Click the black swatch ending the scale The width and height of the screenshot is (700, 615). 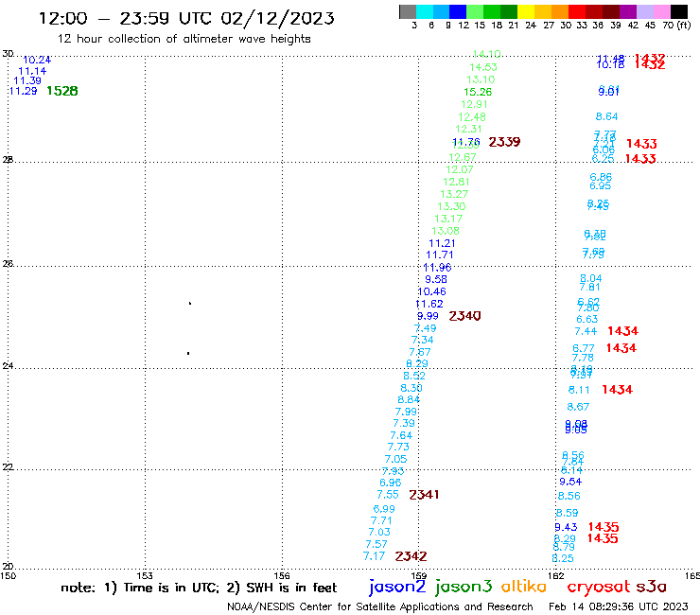tap(679, 11)
